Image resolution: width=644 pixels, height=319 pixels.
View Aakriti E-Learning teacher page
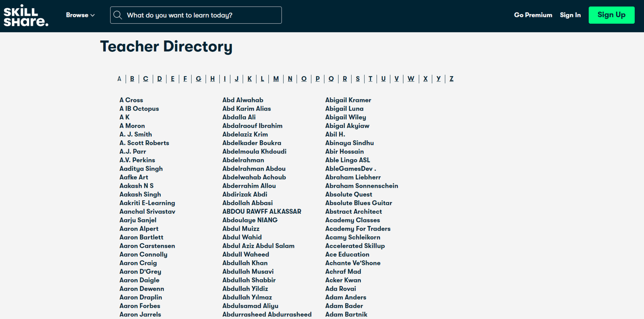point(147,203)
